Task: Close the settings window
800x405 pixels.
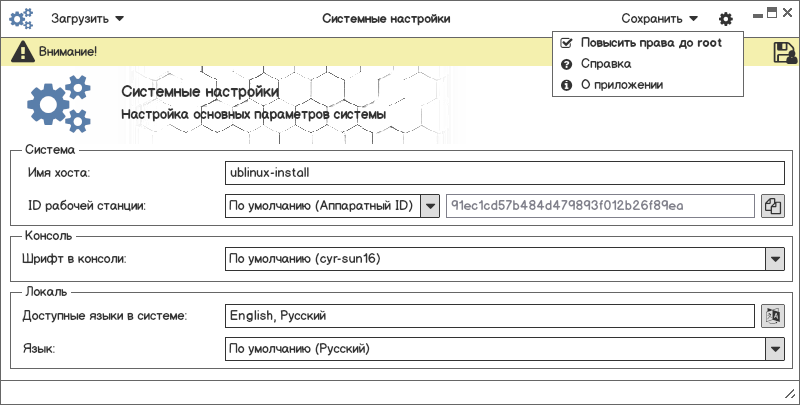Action: click(787, 14)
